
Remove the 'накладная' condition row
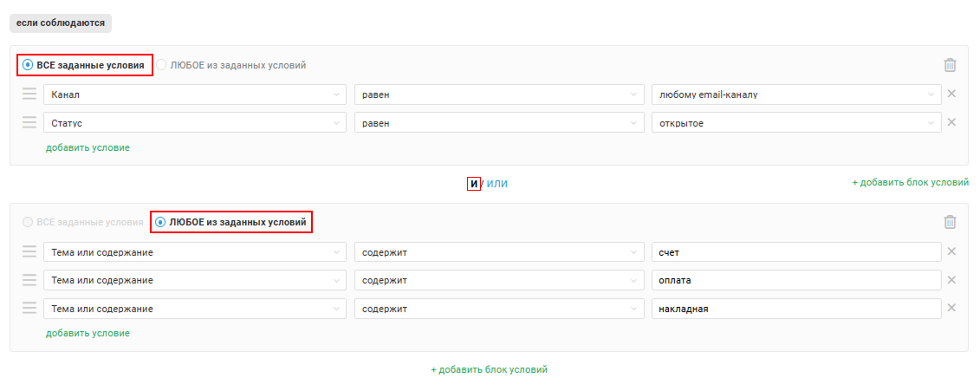951,308
